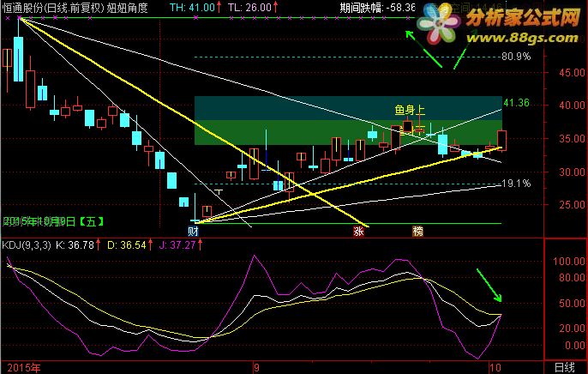Click the 鱼身上 annotation label
Screen dimensions: 588x374
pos(410,110)
